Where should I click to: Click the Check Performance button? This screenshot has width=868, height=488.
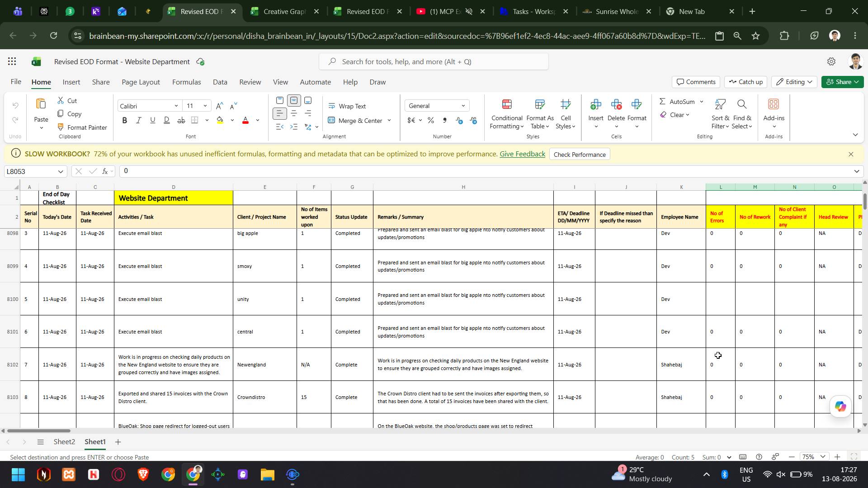pos(580,155)
